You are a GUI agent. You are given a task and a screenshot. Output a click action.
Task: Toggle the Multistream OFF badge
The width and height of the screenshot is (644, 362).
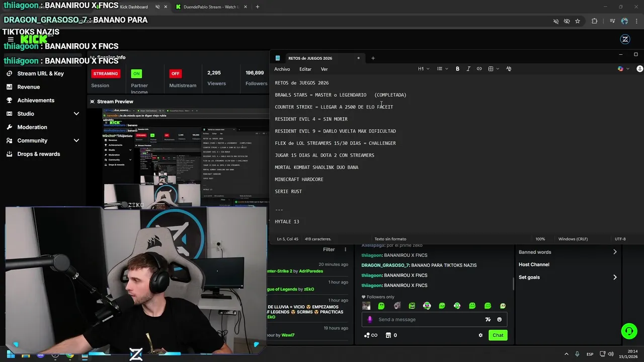pos(175,73)
